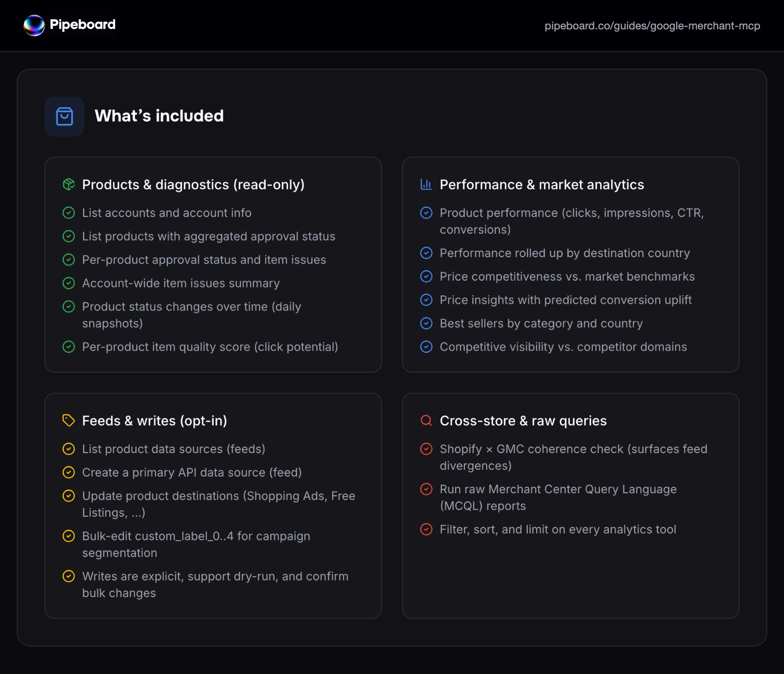
Task: Click the Pipeboard orb logo icon
Action: point(34,25)
